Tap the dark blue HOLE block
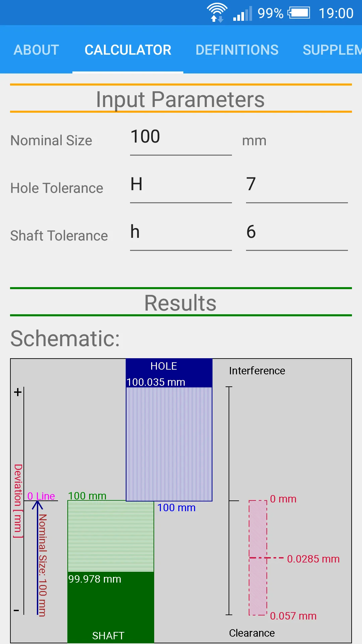This screenshot has height=644, width=362. point(169,372)
